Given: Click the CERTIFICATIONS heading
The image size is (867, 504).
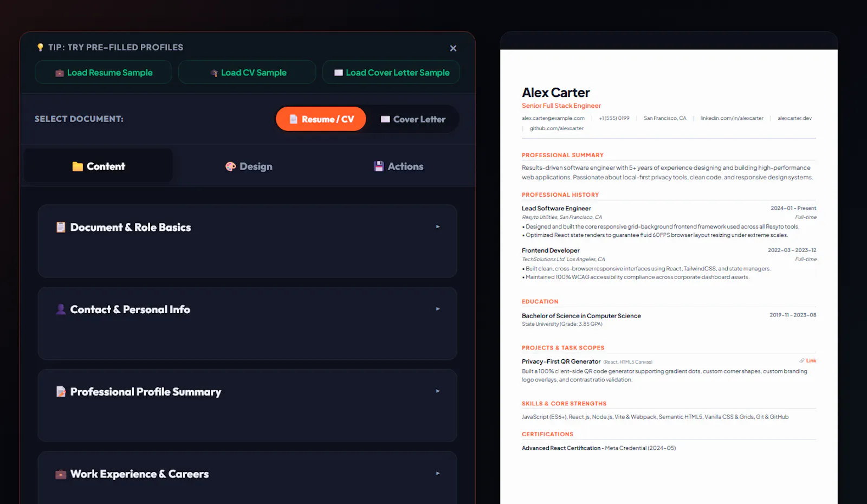Looking at the screenshot, I should point(547,434).
